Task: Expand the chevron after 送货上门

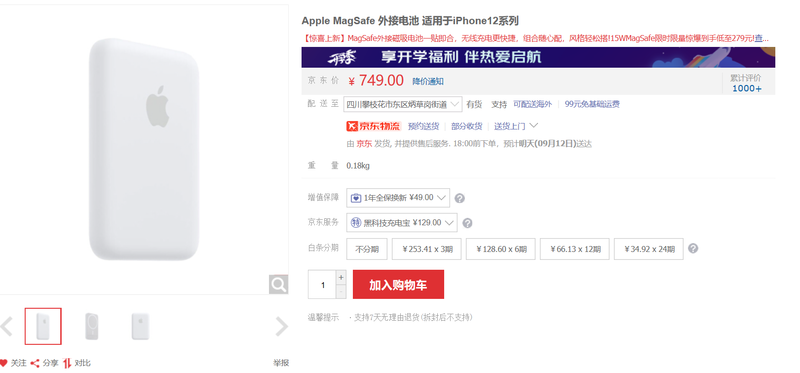Action: click(534, 126)
